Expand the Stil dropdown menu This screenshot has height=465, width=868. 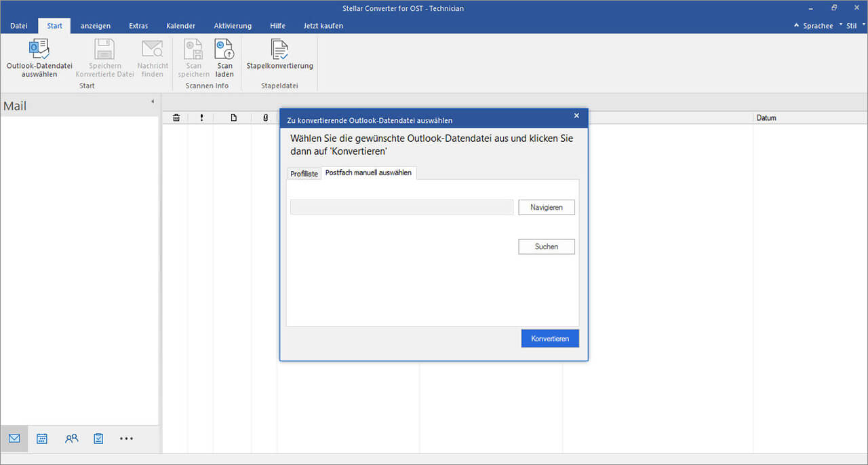pos(852,26)
